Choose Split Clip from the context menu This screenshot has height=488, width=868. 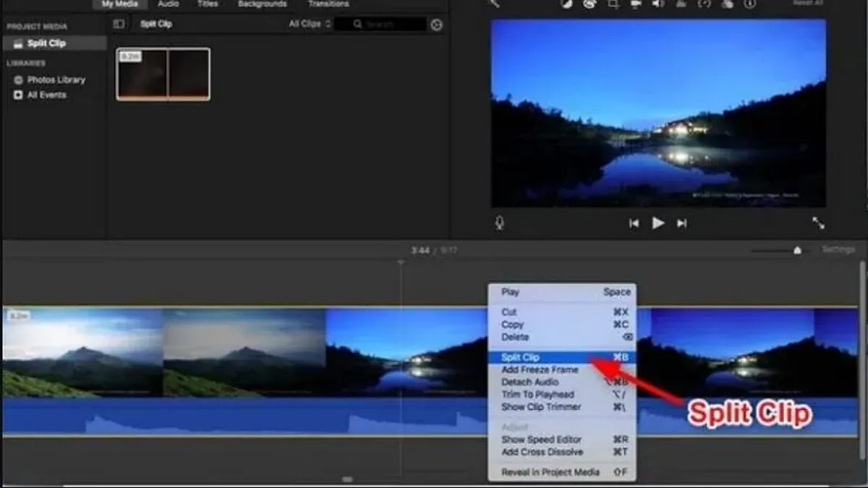coord(562,357)
